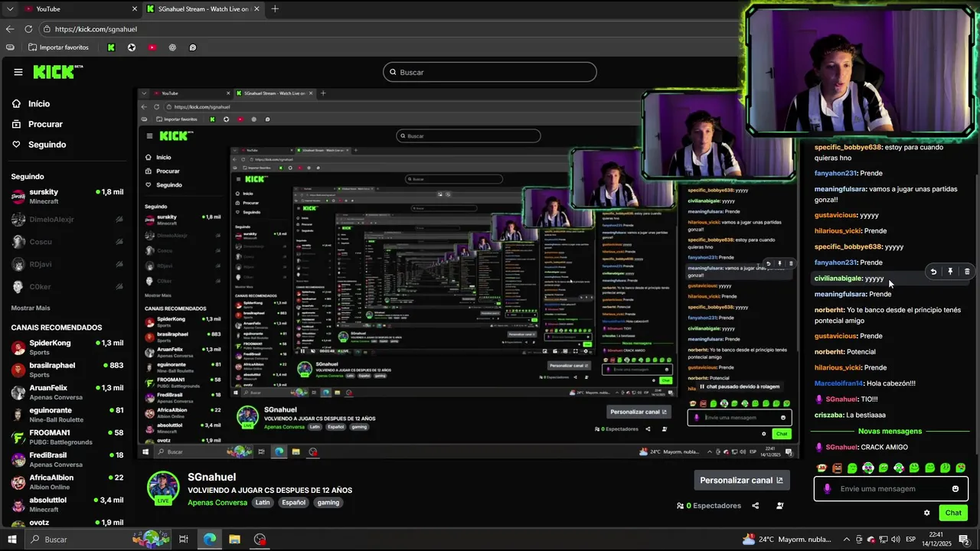Open the emoji picker in chat input
The image size is (980, 551).
point(955,489)
